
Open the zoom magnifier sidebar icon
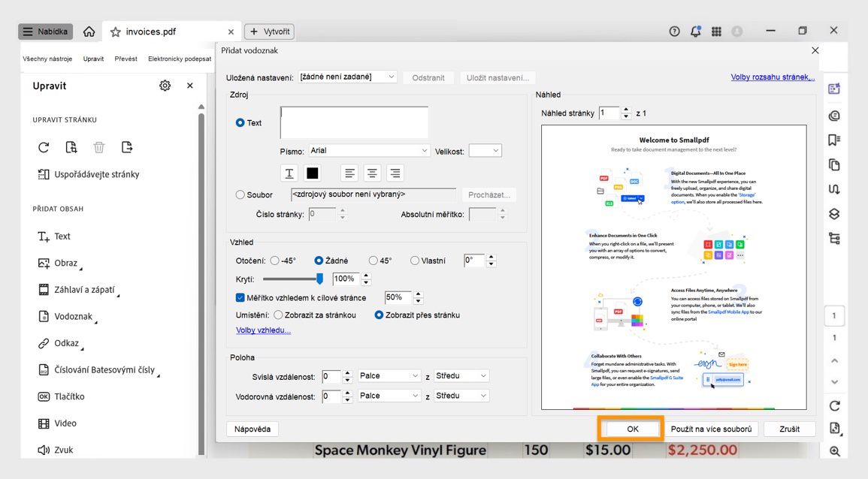point(835,451)
